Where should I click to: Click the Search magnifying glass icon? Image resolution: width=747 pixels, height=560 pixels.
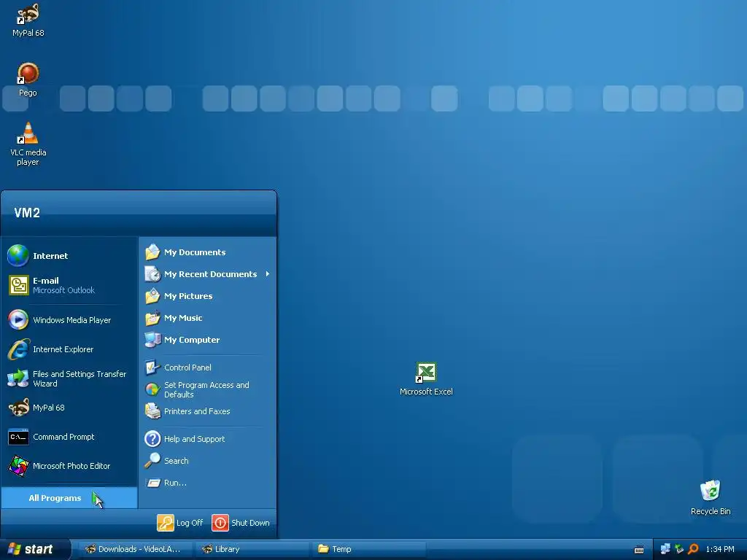(x=152, y=461)
